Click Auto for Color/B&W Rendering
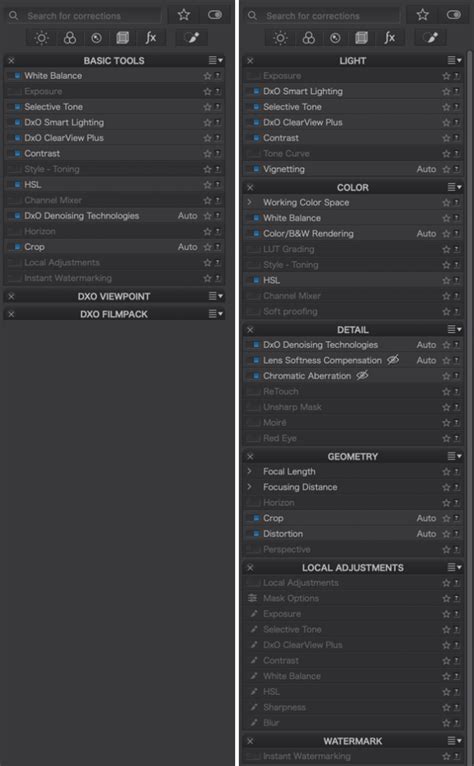Screen dimensions: 474x766 427,234
